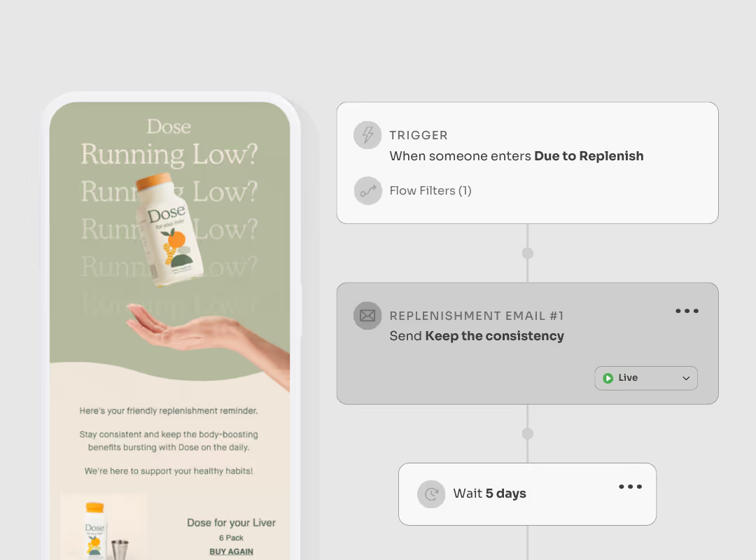The image size is (756, 560).
Task: Click the envelope icon for Replenishment Email
Action: click(x=367, y=316)
